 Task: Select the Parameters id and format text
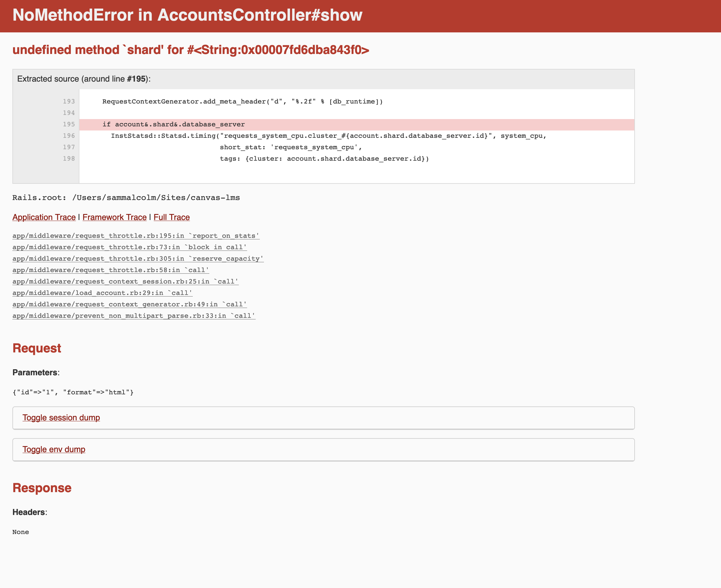tap(73, 392)
